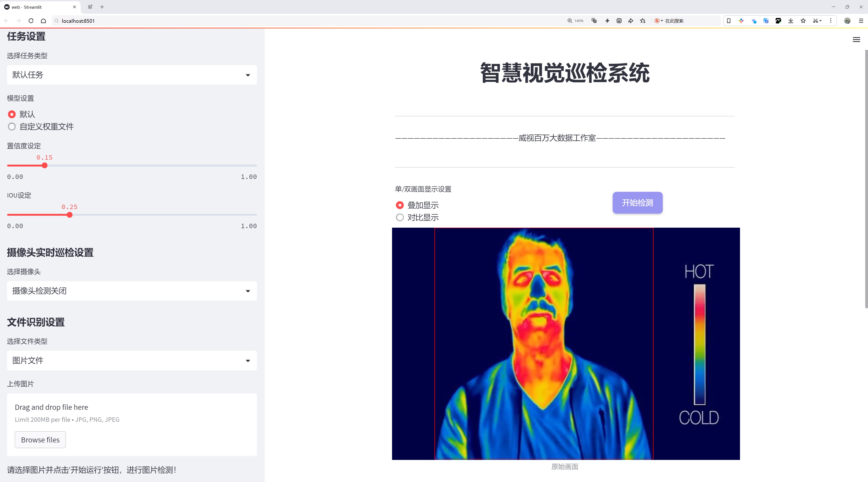Click the Browse files button

point(40,440)
